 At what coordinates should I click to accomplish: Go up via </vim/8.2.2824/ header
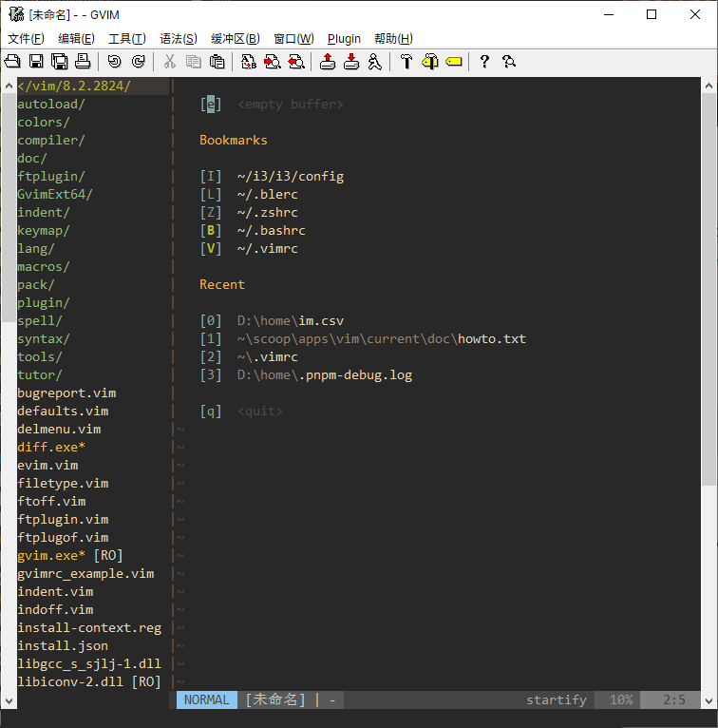click(x=74, y=86)
